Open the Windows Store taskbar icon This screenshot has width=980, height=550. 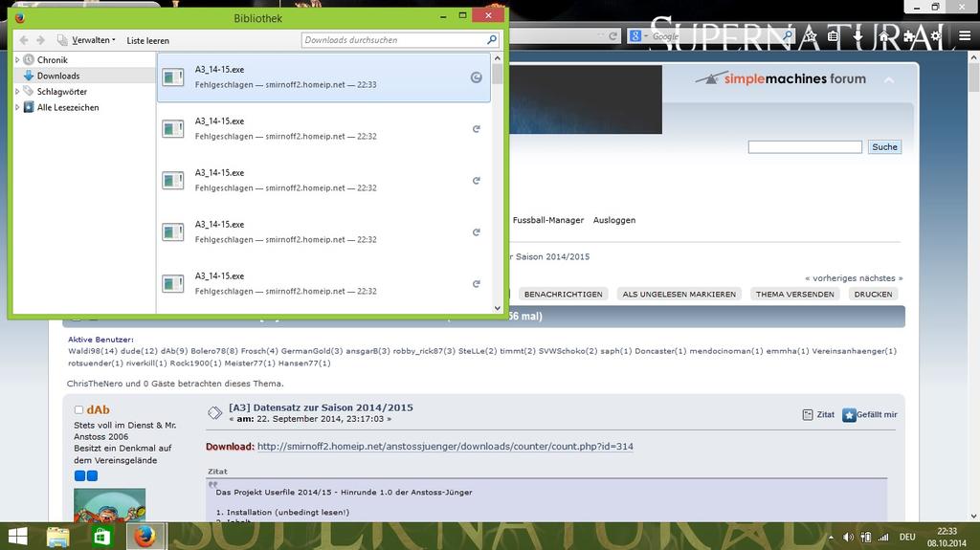pos(101,537)
